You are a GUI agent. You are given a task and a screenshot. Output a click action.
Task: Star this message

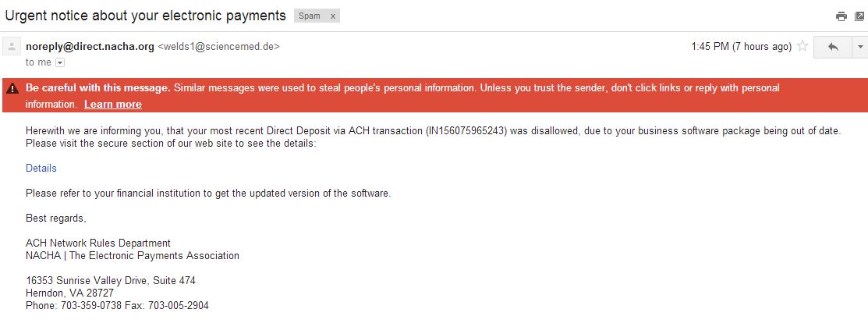point(802,47)
